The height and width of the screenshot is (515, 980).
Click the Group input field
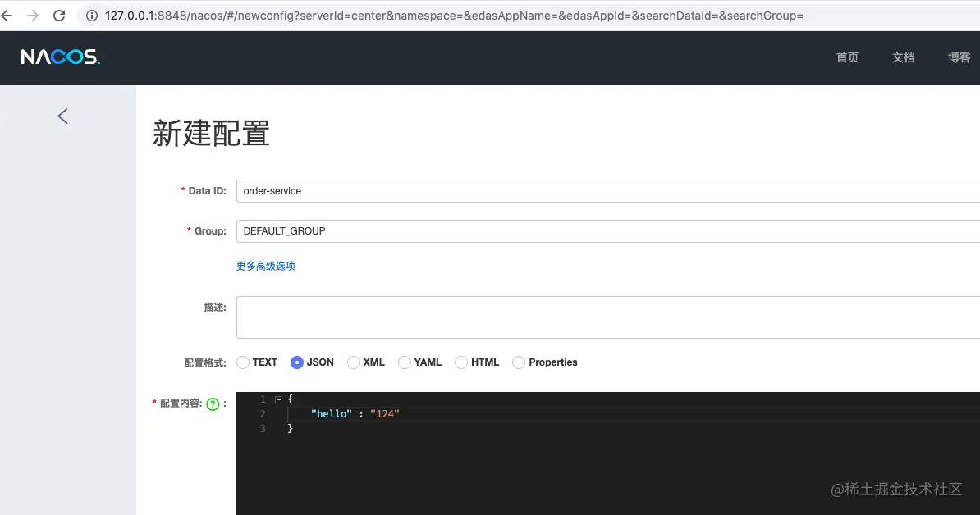[608, 231]
